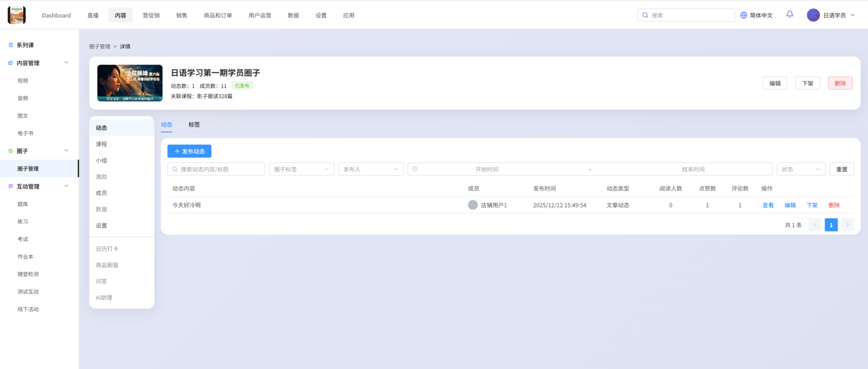Open 音频 in the sidebar

click(x=23, y=98)
